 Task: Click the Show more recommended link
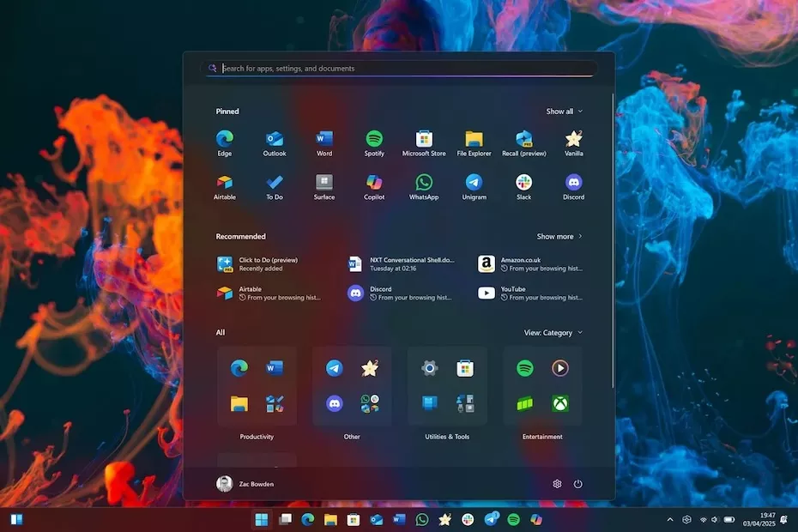559,236
